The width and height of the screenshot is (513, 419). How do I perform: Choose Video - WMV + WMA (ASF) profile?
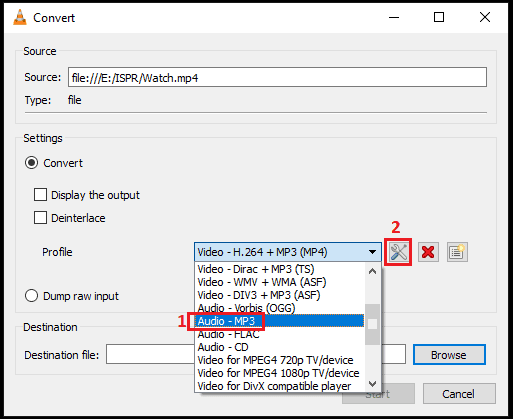coord(279,282)
